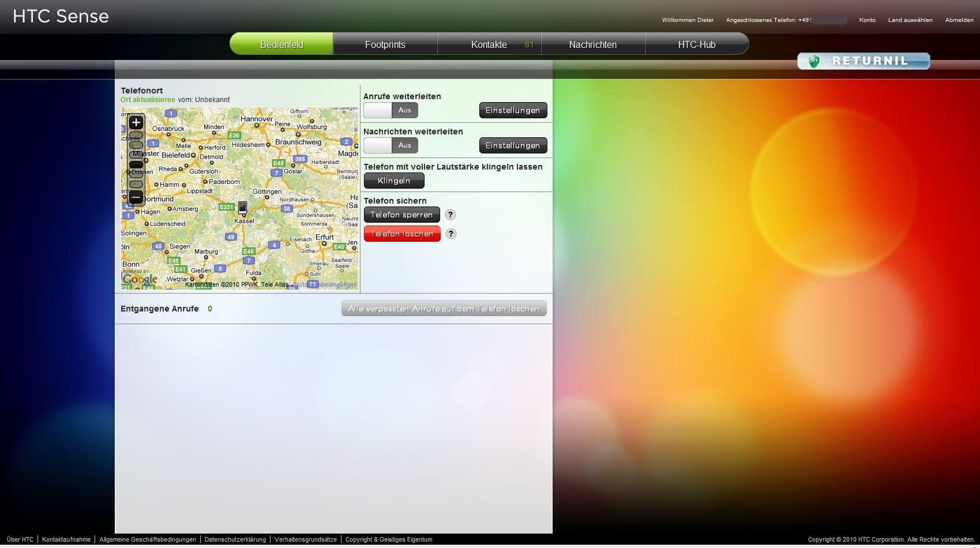
Task: Click the Hannover label on the map
Action: [257, 119]
